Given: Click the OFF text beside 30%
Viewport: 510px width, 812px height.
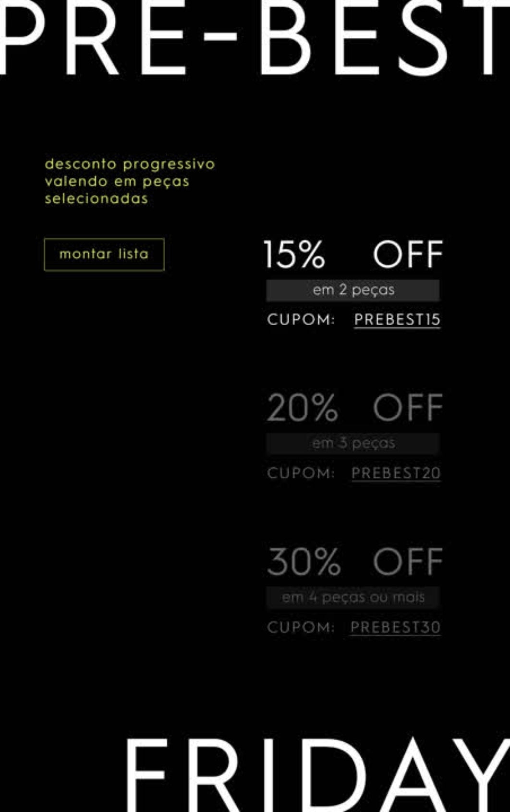Looking at the screenshot, I should pyautogui.click(x=407, y=560).
